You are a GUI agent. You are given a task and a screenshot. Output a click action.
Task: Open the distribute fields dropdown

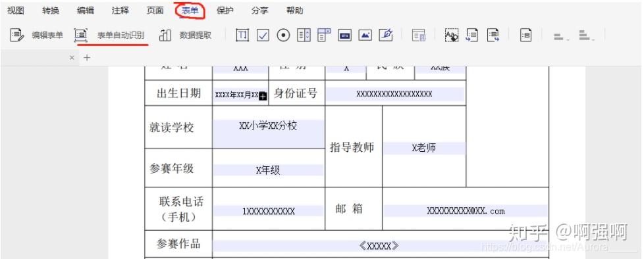point(587,35)
